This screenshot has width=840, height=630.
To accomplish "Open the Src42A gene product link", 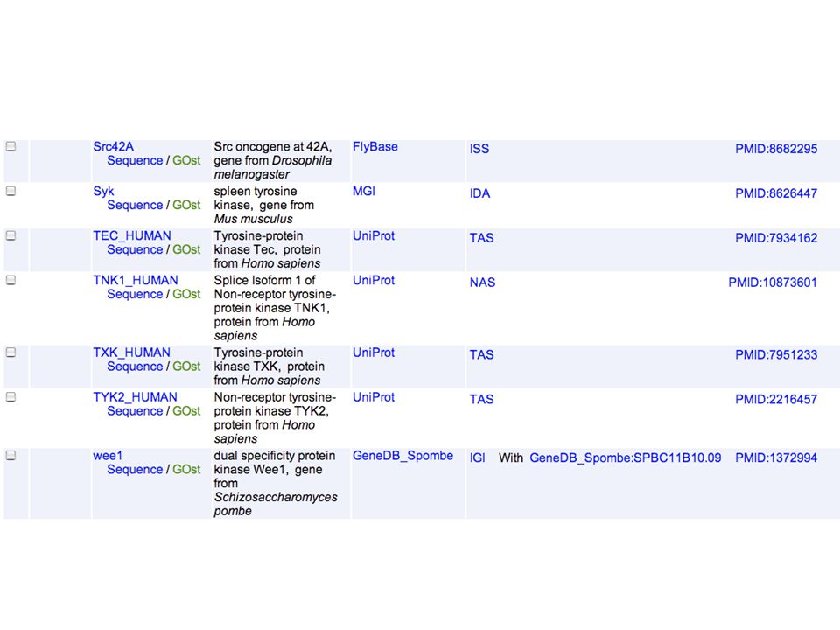I will 113,146.
